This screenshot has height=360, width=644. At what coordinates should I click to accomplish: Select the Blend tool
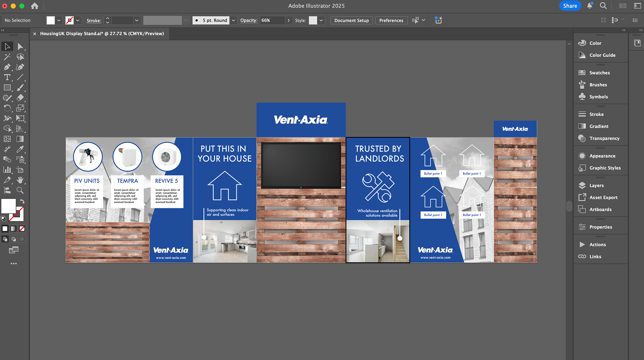(x=7, y=160)
